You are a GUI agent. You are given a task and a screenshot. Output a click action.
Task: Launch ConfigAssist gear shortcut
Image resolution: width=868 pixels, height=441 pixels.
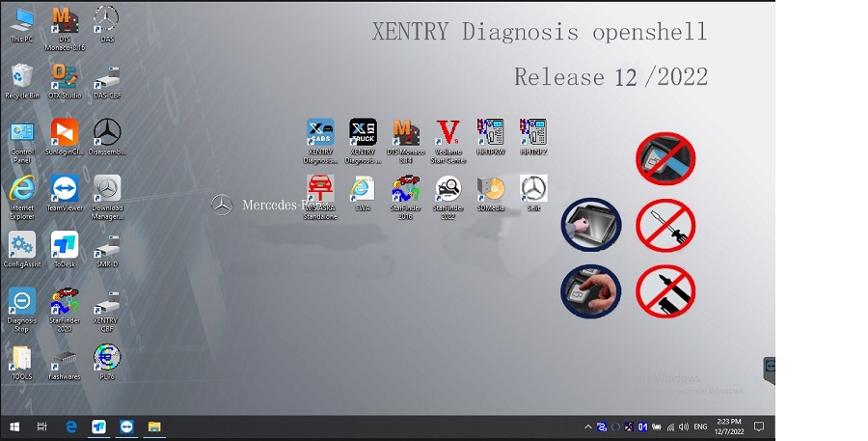tap(22, 250)
